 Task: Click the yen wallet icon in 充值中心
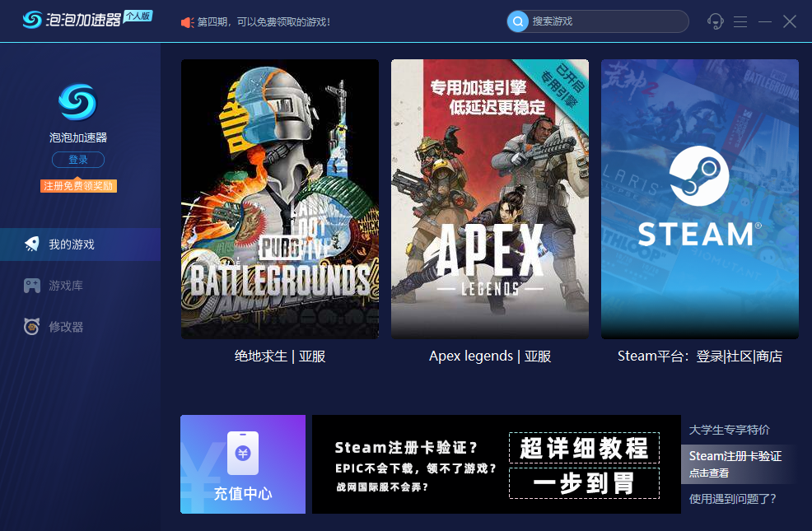243,454
